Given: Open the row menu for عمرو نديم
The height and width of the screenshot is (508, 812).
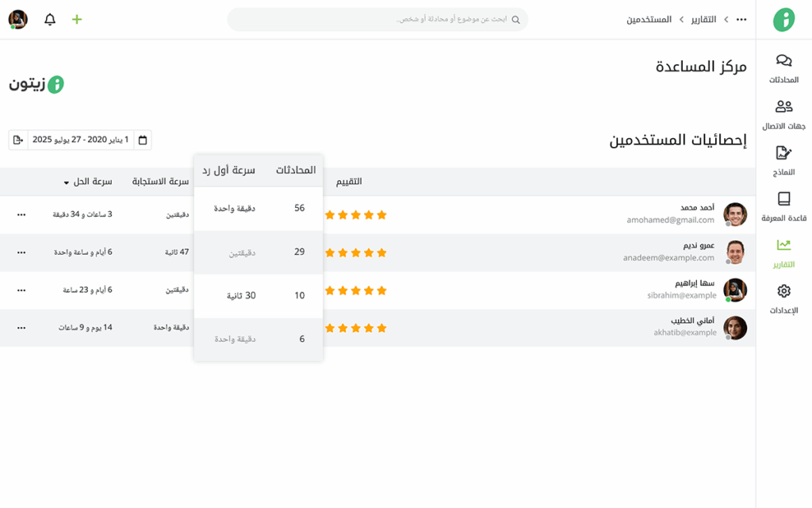Looking at the screenshot, I should [21, 252].
